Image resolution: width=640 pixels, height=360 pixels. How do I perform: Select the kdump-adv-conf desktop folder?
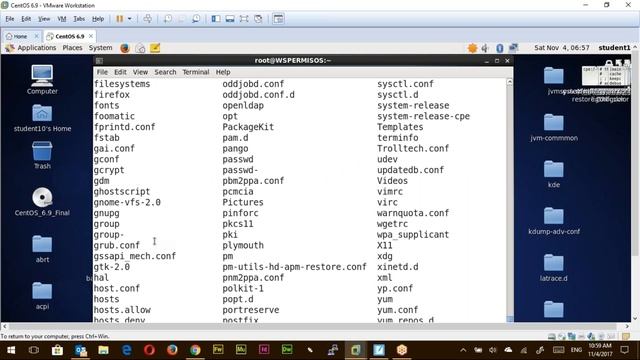(x=554, y=221)
